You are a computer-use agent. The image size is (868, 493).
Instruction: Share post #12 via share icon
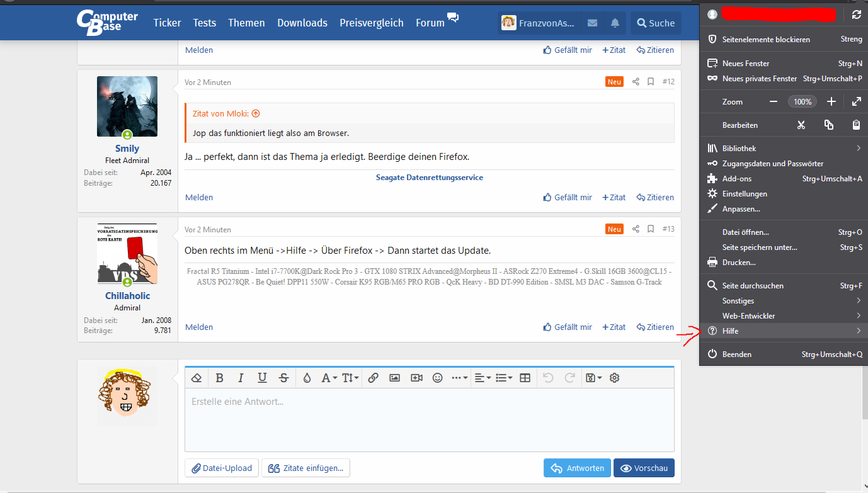636,82
